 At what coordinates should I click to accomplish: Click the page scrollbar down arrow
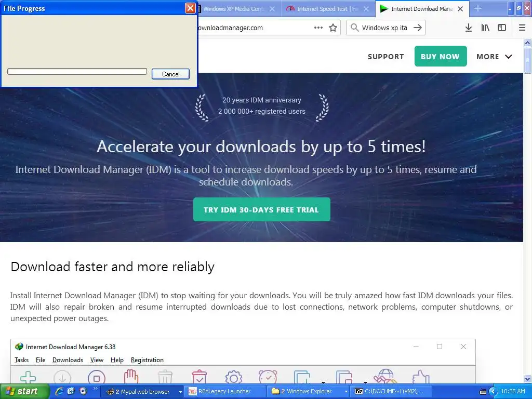point(528,379)
